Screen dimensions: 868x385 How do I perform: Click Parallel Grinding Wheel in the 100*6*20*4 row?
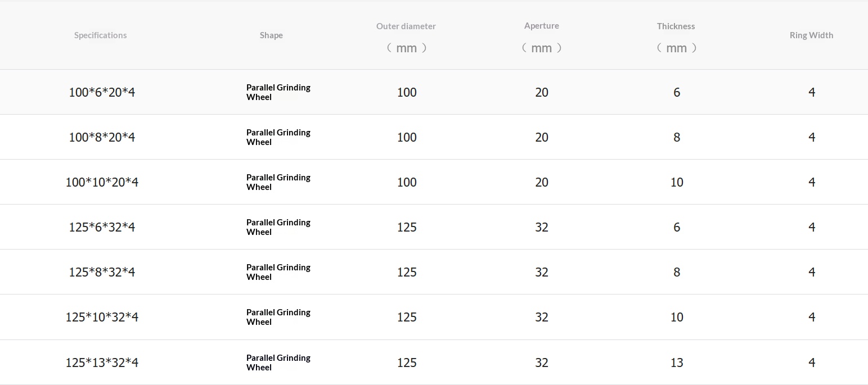[278, 92]
